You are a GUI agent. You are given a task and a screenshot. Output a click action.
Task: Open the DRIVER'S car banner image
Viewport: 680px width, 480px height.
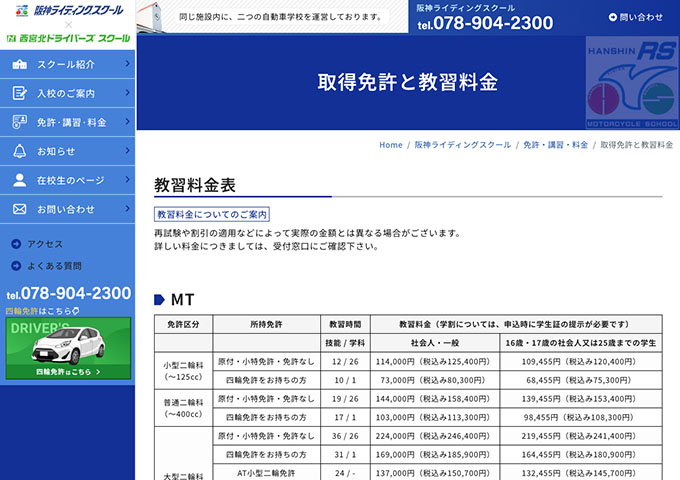click(x=68, y=348)
